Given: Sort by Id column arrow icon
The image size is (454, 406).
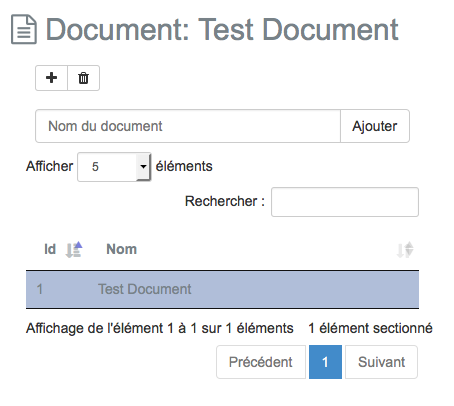Looking at the screenshot, I should pos(74,250).
